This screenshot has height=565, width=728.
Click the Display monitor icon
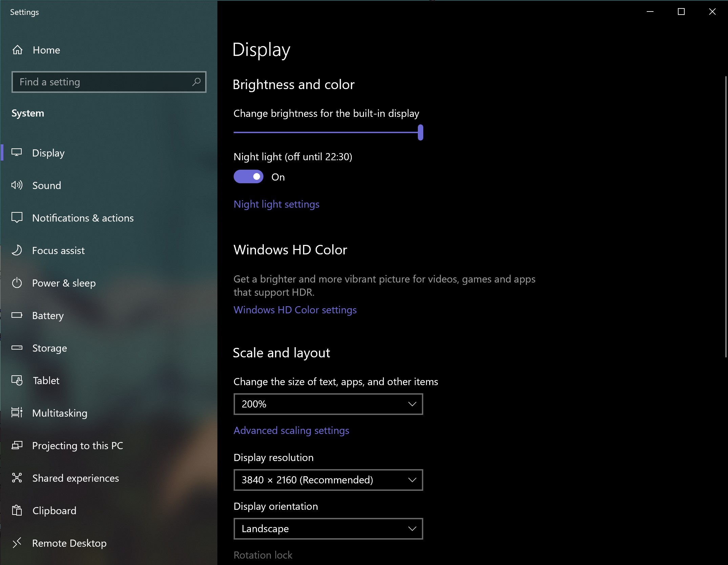17,152
